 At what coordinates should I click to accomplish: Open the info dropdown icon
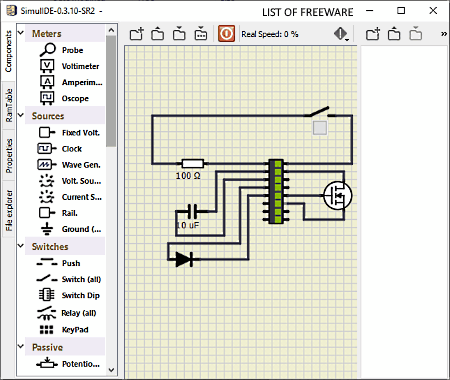341,34
